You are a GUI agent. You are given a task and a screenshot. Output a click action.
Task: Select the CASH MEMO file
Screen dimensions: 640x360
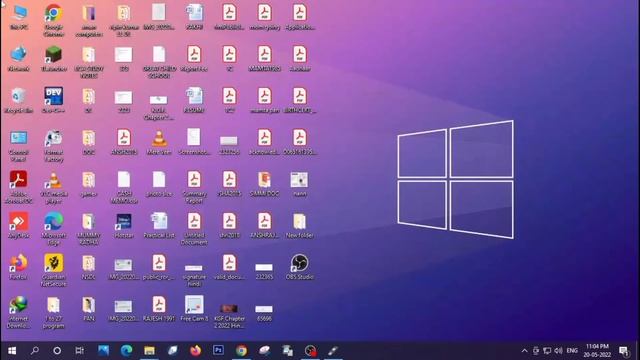[124, 188]
